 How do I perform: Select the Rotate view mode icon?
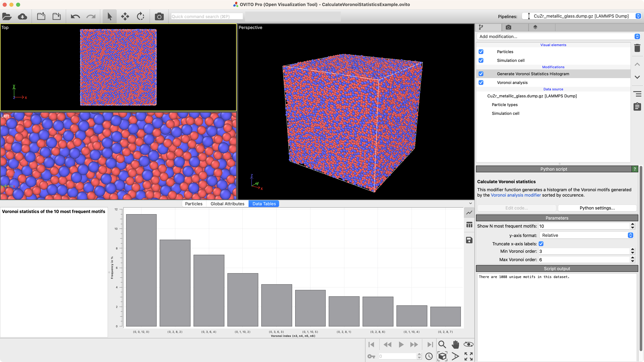141,16
